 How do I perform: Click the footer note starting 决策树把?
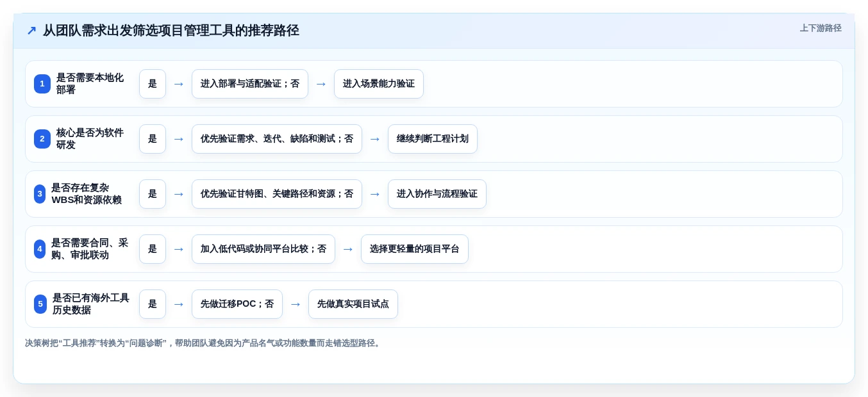(204, 343)
